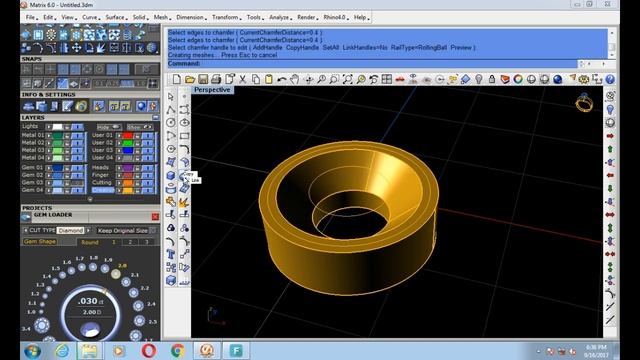640x360 pixels.
Task: Open the File menu
Action: 31,18
